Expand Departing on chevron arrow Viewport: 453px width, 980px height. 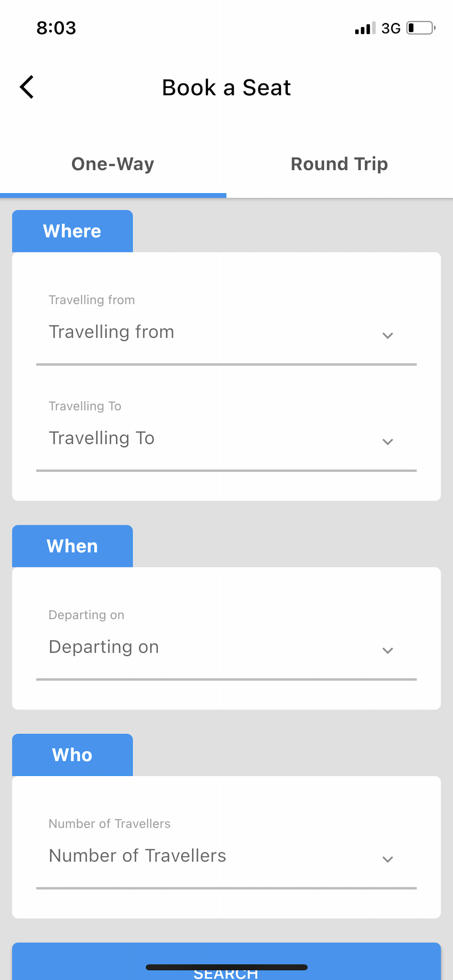click(387, 650)
